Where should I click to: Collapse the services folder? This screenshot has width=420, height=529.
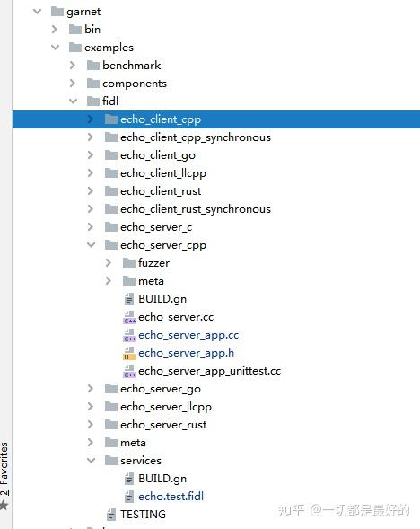(x=91, y=460)
